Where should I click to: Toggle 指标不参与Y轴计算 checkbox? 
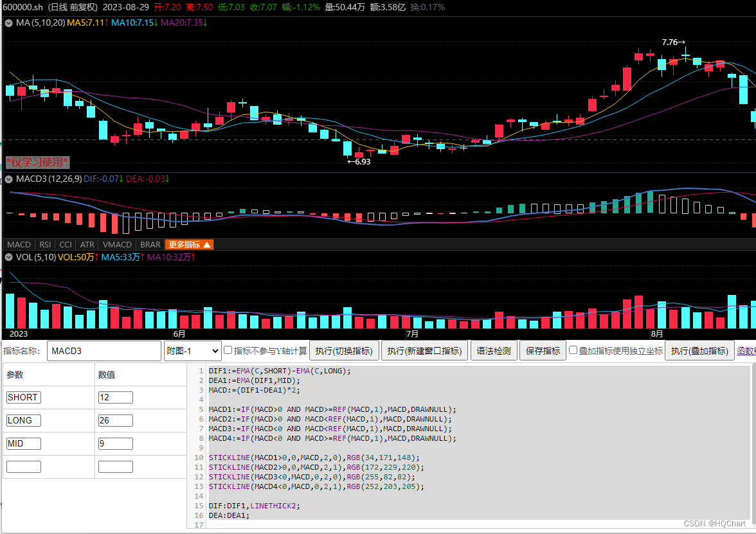pyautogui.click(x=228, y=350)
